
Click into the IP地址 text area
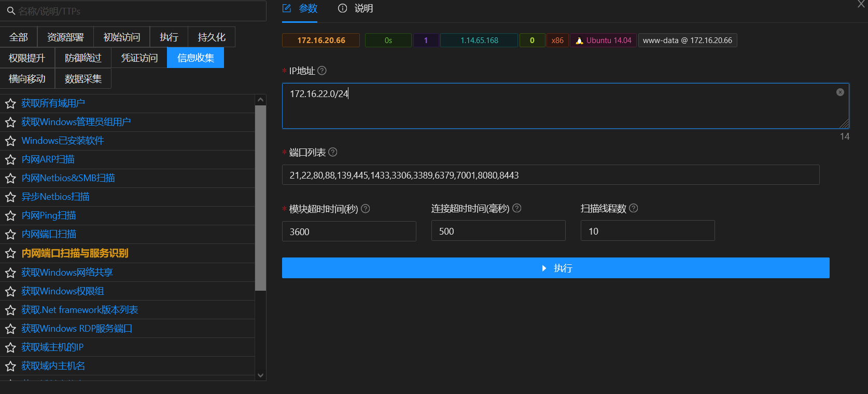coord(565,106)
